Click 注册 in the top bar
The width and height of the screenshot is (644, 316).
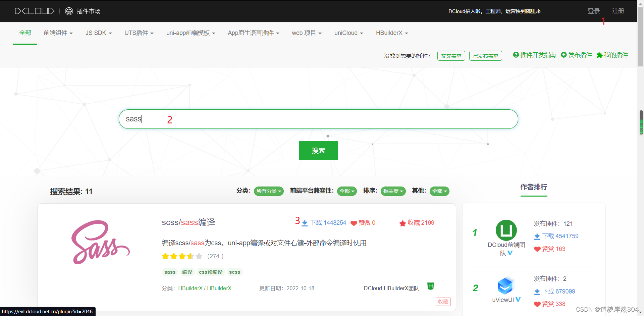coord(618,11)
